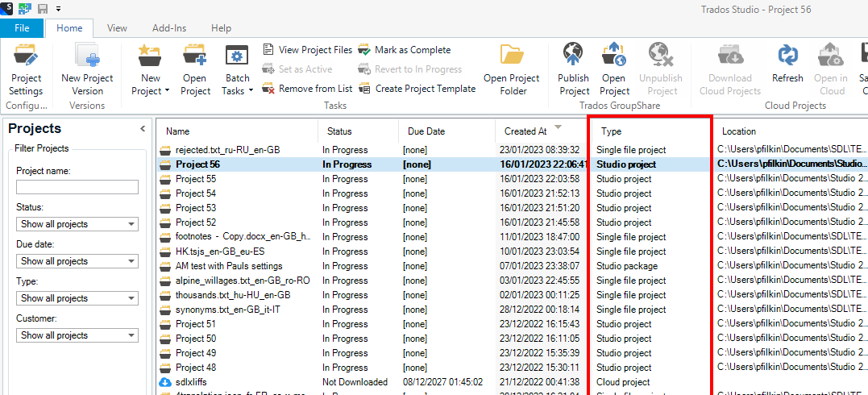This screenshot has width=868, height=395.
Task: Click Mark as Complete
Action: point(405,50)
